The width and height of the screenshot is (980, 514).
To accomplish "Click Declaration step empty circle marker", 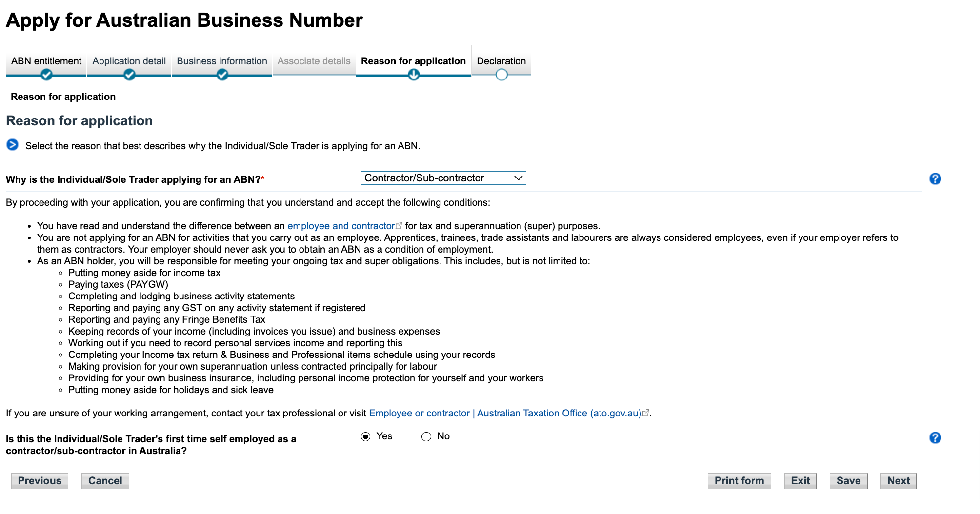I will (501, 75).
